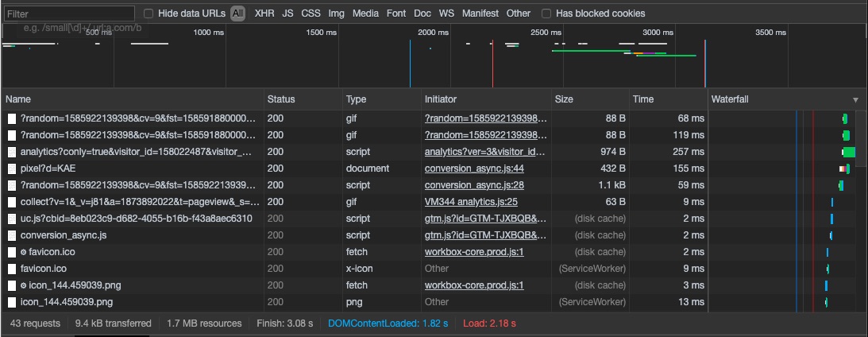Click the file icon next to pixel?d=KAE
Viewport: 868px width, 337px height.
pyautogui.click(x=12, y=168)
